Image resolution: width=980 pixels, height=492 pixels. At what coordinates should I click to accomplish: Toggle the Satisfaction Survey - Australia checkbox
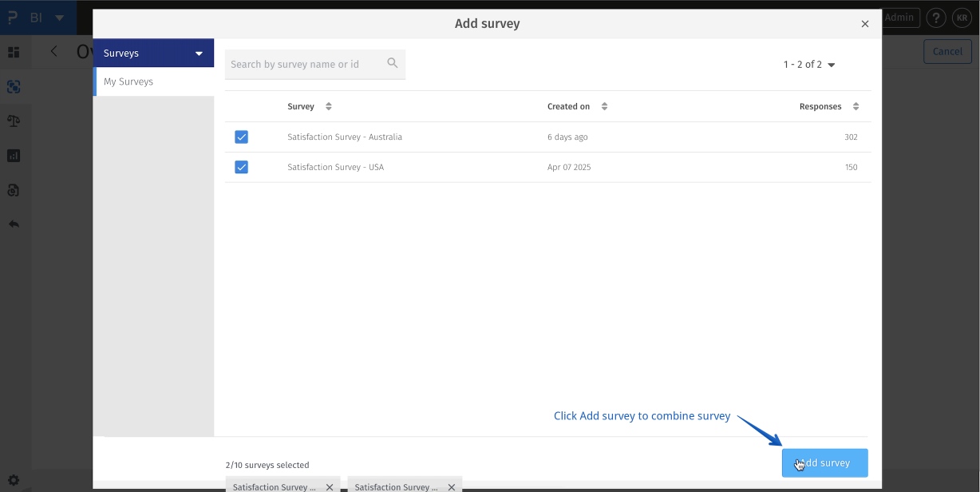242,137
